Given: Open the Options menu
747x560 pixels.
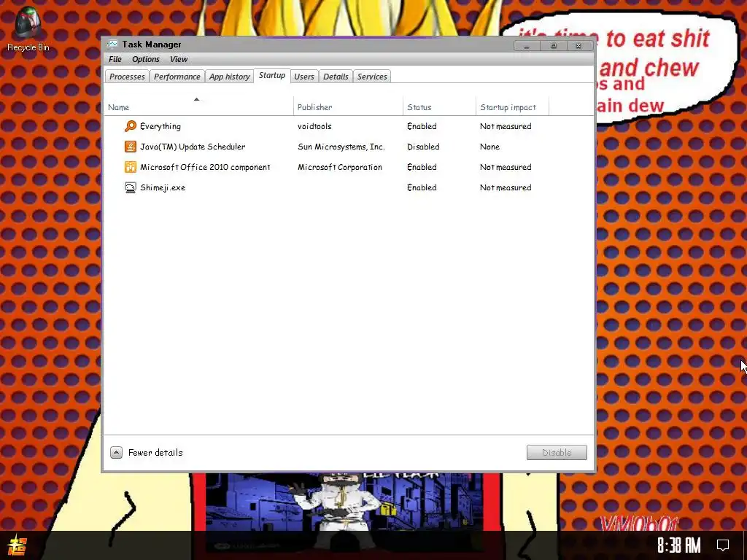Looking at the screenshot, I should click(146, 59).
